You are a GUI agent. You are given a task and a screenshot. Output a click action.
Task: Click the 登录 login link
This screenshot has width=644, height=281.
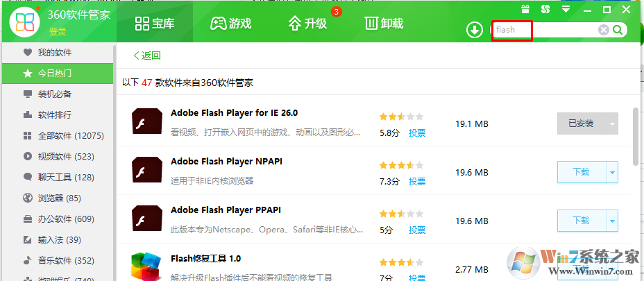(58, 32)
